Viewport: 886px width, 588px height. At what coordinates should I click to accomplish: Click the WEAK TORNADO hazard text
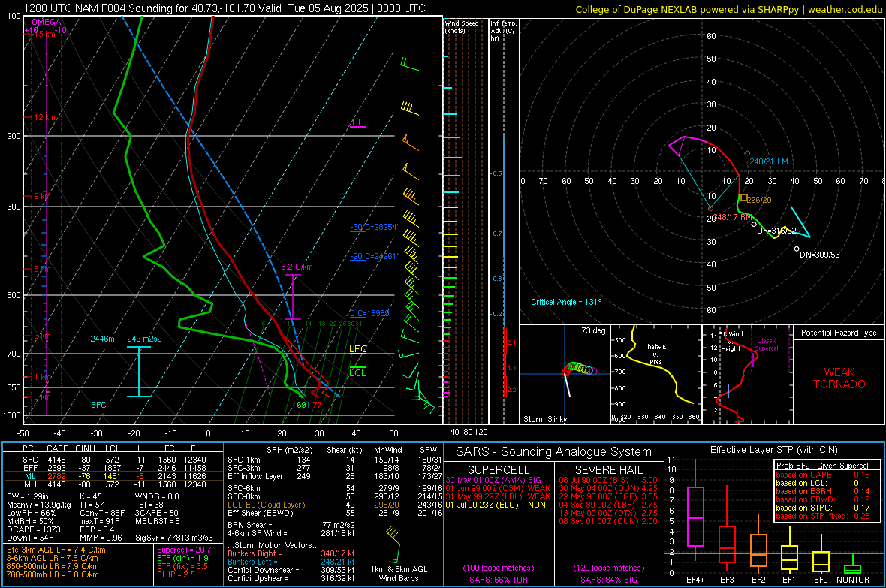839,378
